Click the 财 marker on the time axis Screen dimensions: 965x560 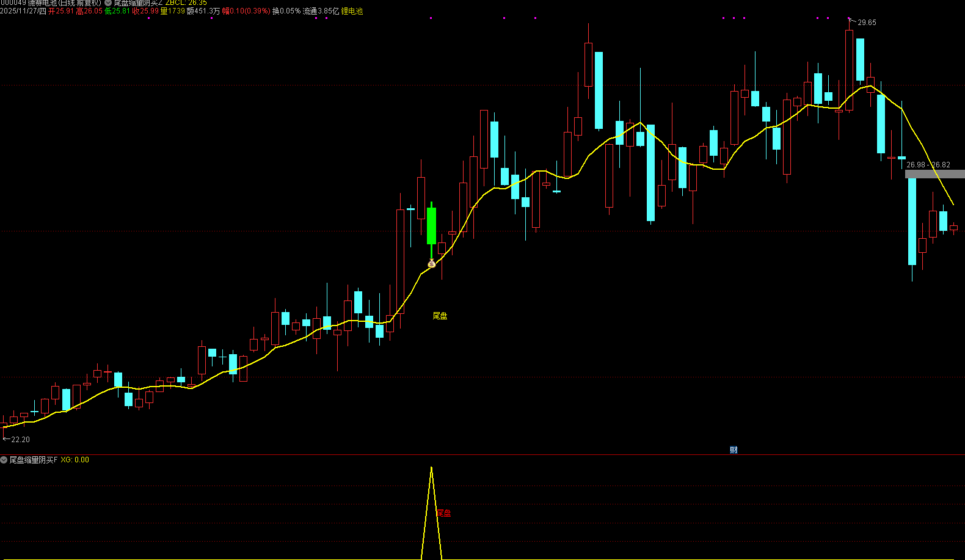pos(734,450)
